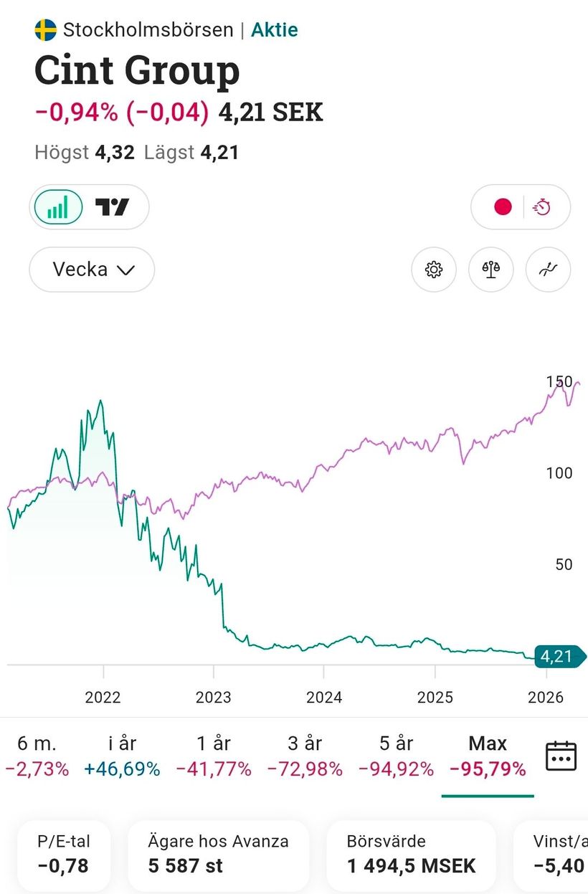Switch to the 1 år period

coord(214,756)
